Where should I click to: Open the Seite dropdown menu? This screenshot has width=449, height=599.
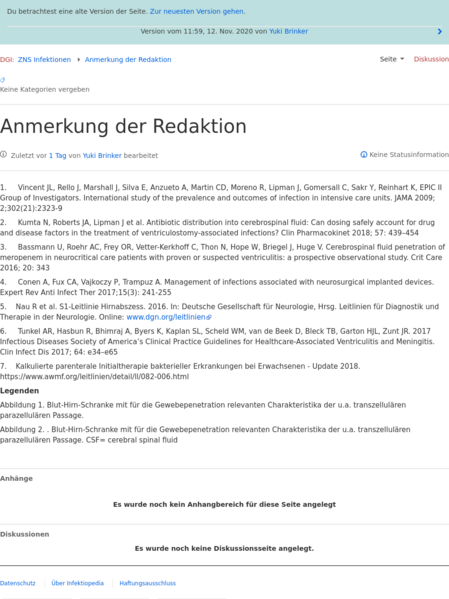[x=392, y=59]
